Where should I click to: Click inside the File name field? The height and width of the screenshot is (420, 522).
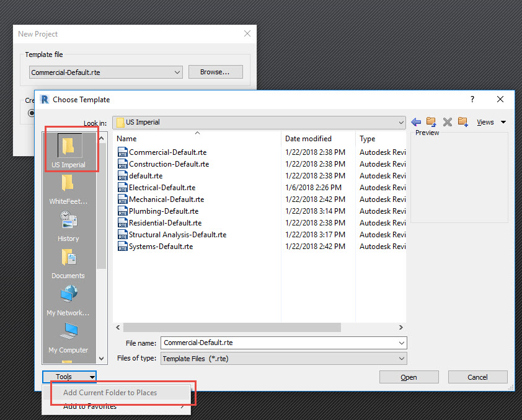pyautogui.click(x=279, y=343)
